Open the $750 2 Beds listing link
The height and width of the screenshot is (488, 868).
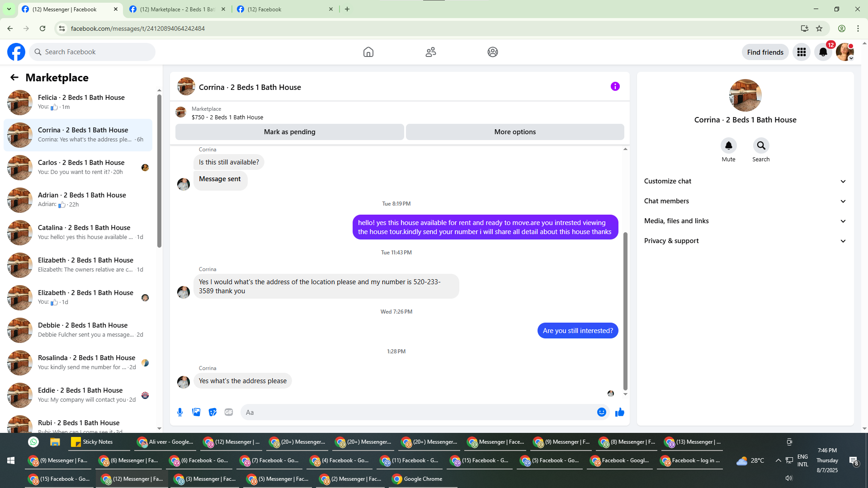(227, 117)
